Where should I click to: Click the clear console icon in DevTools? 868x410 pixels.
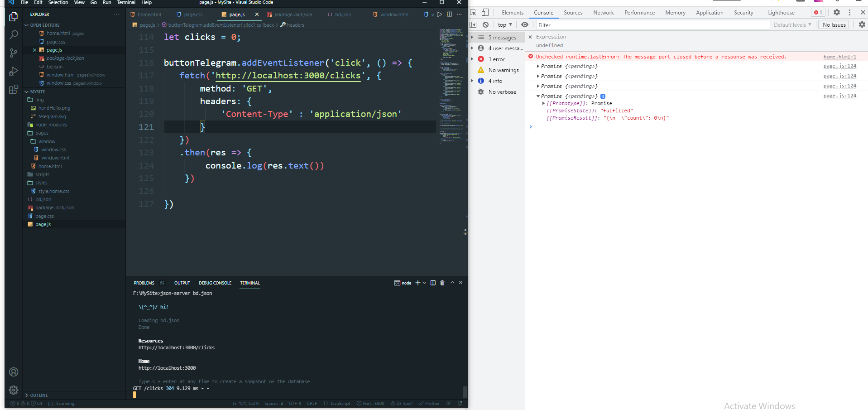point(485,25)
